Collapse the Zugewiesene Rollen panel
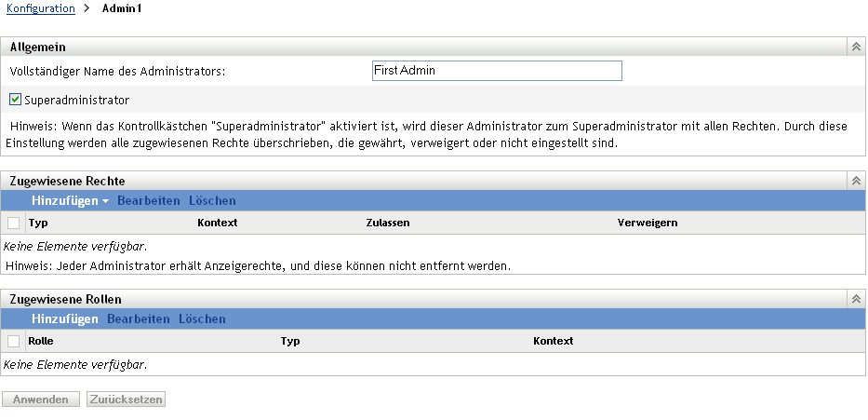868x420 pixels. [x=854, y=299]
